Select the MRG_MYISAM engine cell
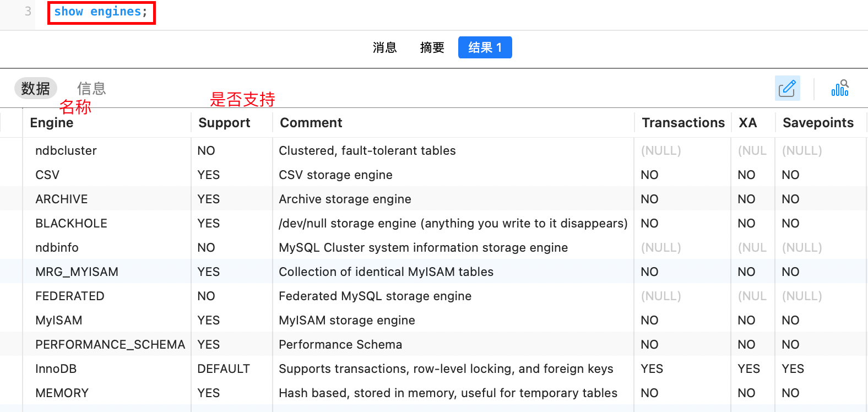This screenshot has height=412, width=868. point(77,272)
